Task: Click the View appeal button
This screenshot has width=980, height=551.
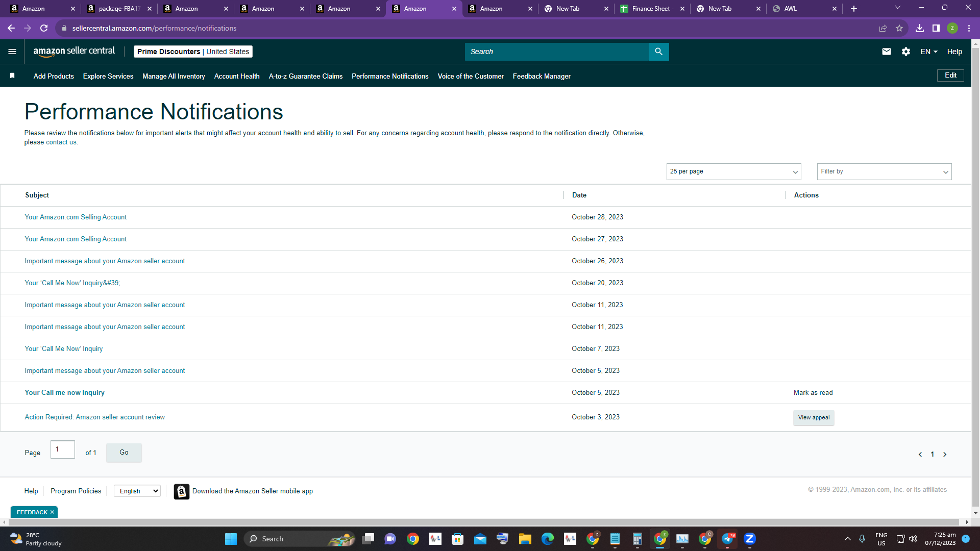Action: [x=814, y=417]
